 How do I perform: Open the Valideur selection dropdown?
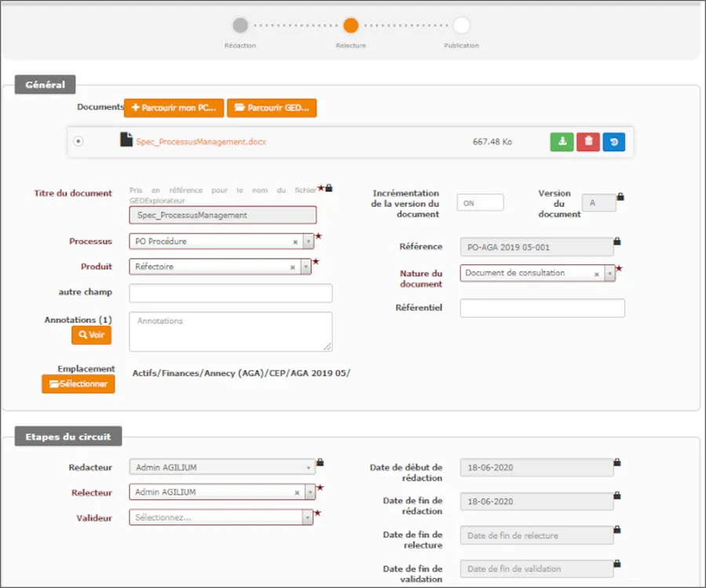click(307, 518)
